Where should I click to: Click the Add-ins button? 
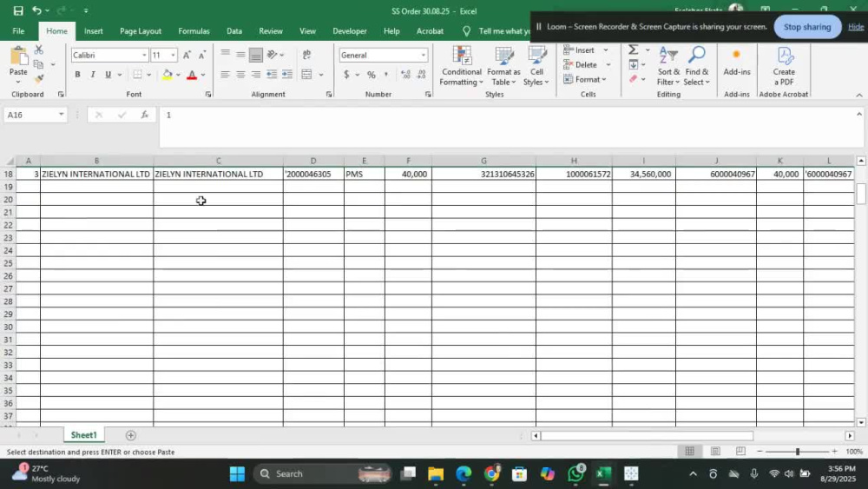tap(737, 62)
